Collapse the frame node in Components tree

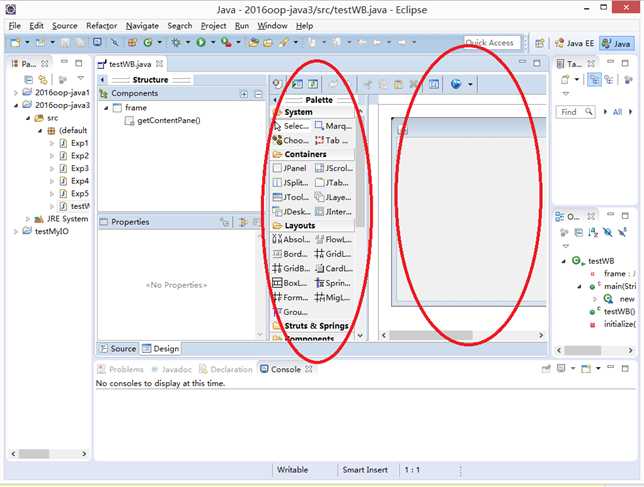click(106, 108)
